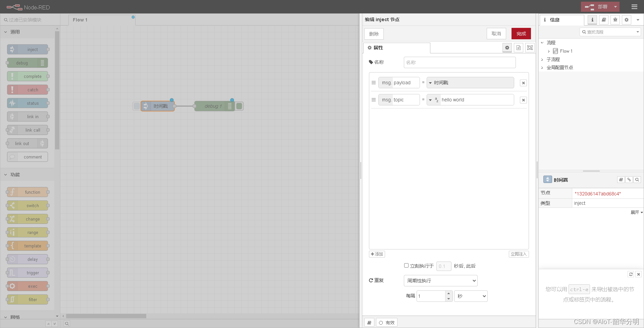Select the range node in palette
This screenshot has height=328, width=644.
[x=28, y=232]
